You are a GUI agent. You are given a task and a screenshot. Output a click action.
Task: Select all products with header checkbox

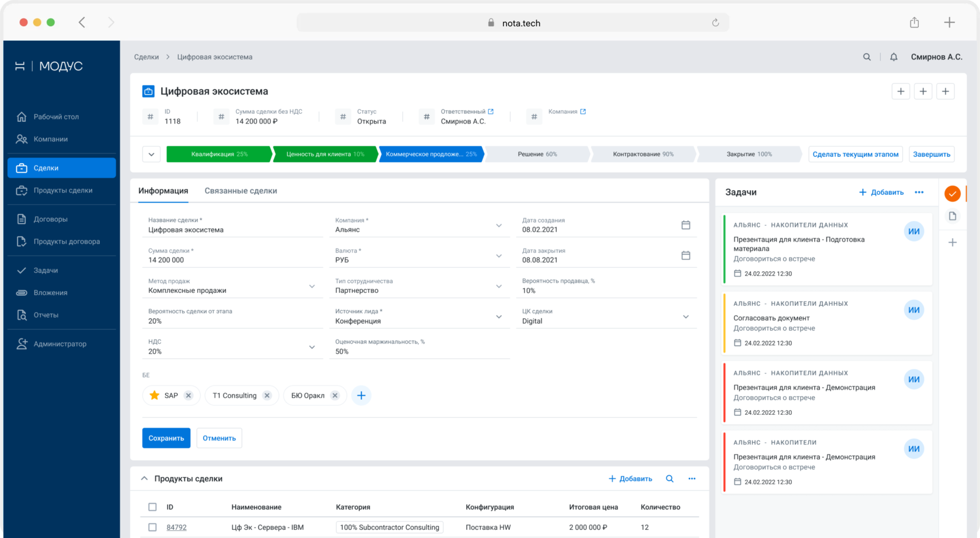coord(152,507)
